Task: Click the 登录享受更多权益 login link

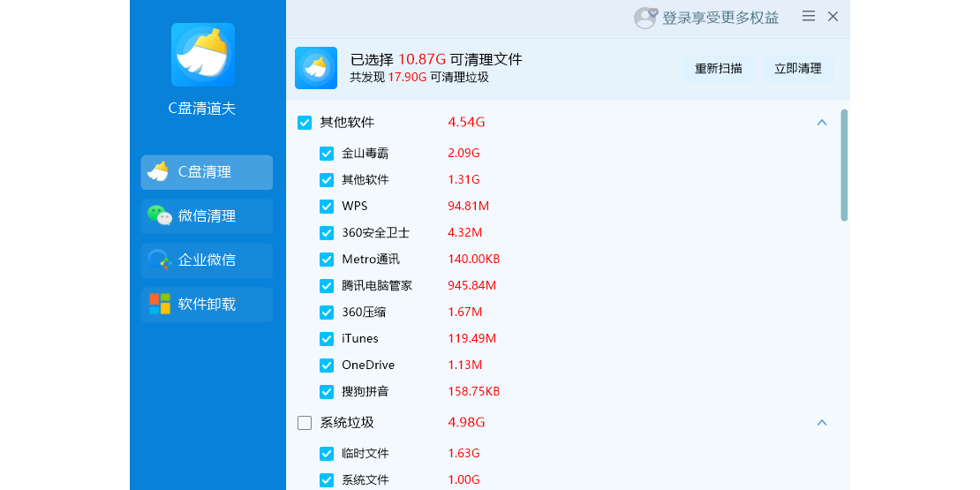Action: tap(720, 19)
